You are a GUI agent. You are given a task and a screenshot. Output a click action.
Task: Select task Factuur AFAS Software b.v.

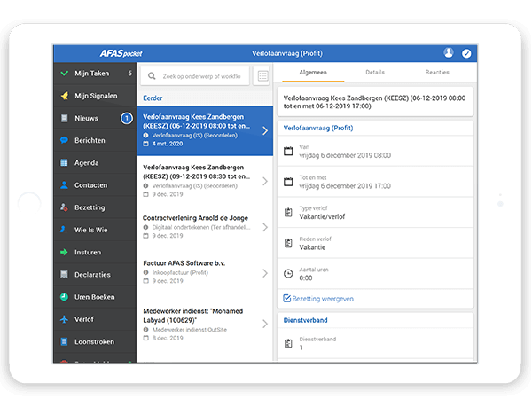tap(205, 272)
